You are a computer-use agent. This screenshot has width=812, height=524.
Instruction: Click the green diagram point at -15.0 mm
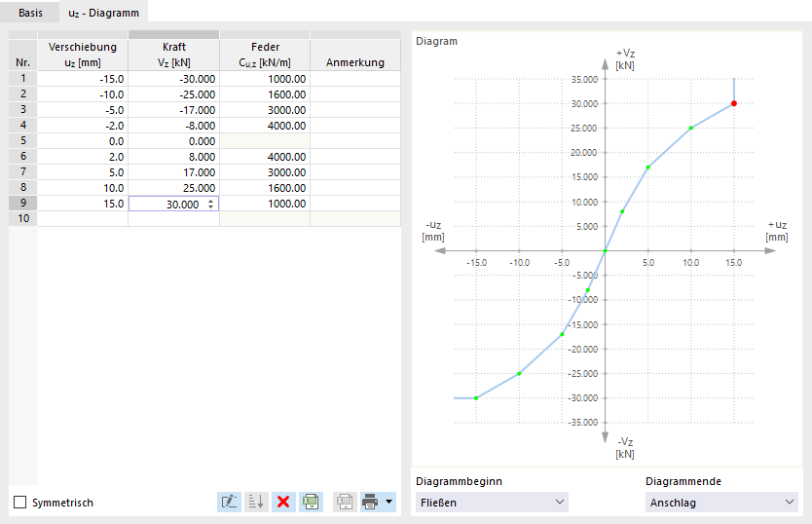(x=476, y=398)
